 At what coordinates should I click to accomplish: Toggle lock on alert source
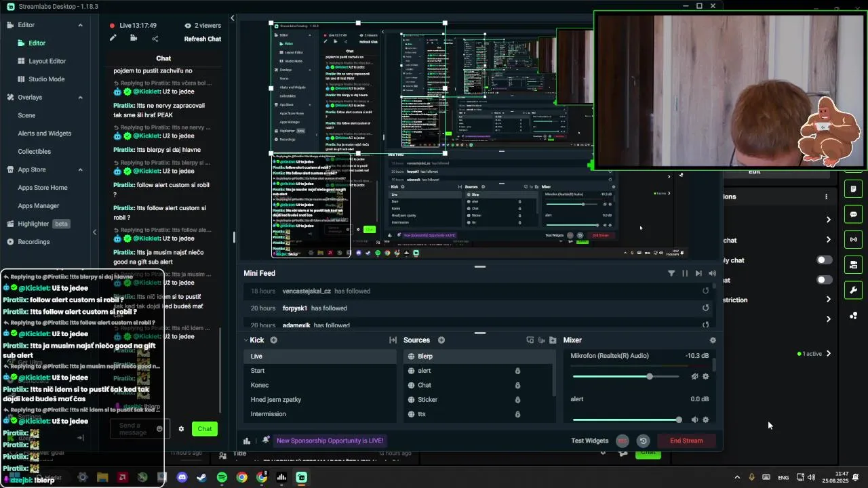517,371
